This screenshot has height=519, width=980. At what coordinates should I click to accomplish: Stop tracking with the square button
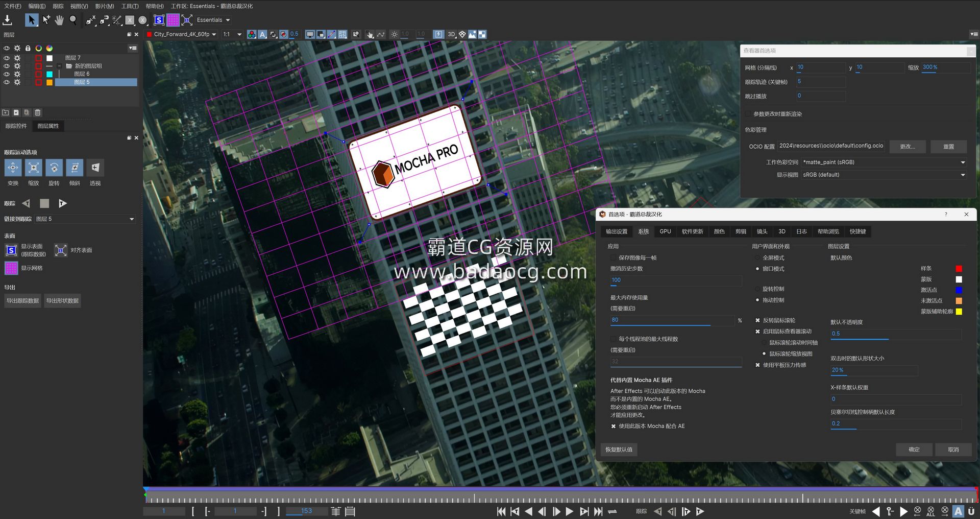pos(44,203)
